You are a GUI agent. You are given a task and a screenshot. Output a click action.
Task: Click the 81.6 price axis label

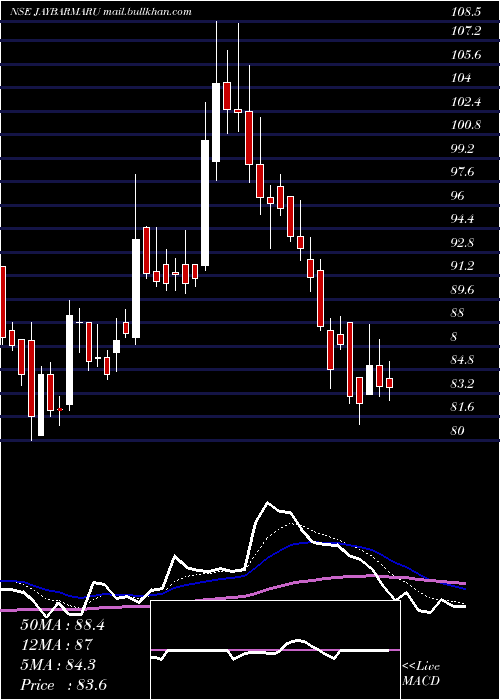pos(463,407)
